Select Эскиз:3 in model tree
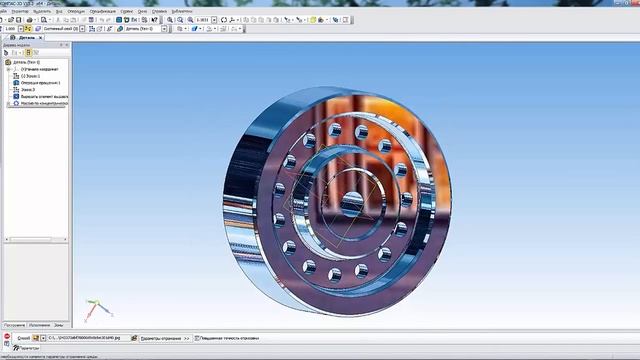 coord(28,90)
